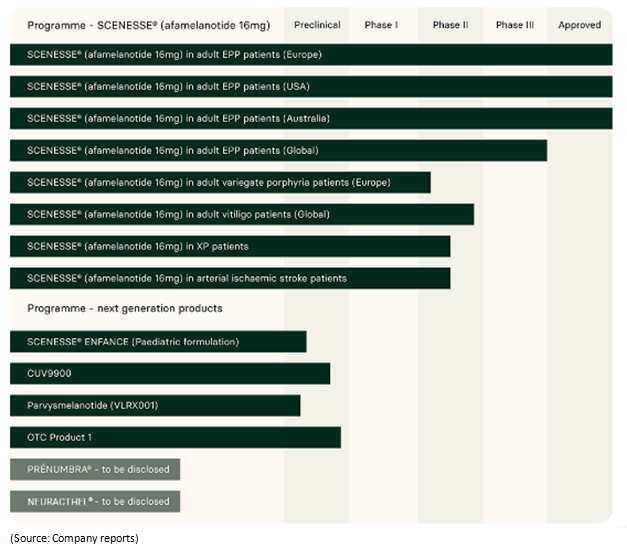Click the arterial ischaemic stroke patients bar
Image resolution: width=627 pixels, height=551 pixels.
tap(230, 278)
